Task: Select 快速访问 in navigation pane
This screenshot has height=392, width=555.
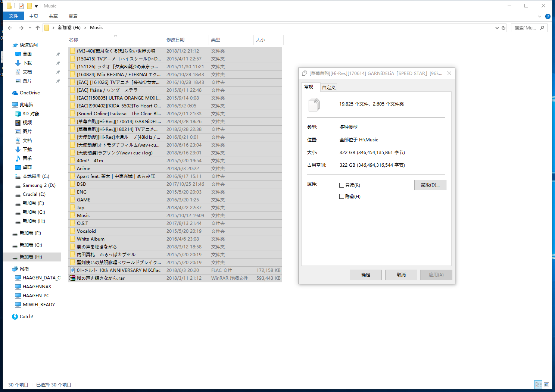Action: [x=28, y=45]
